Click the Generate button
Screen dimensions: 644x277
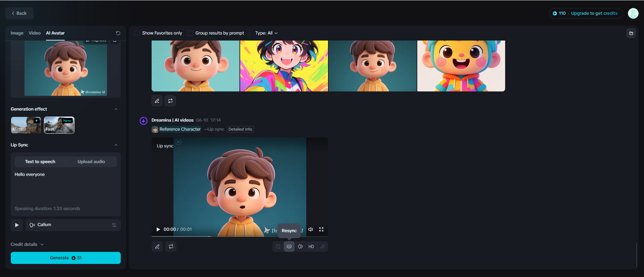pyautogui.click(x=66, y=258)
